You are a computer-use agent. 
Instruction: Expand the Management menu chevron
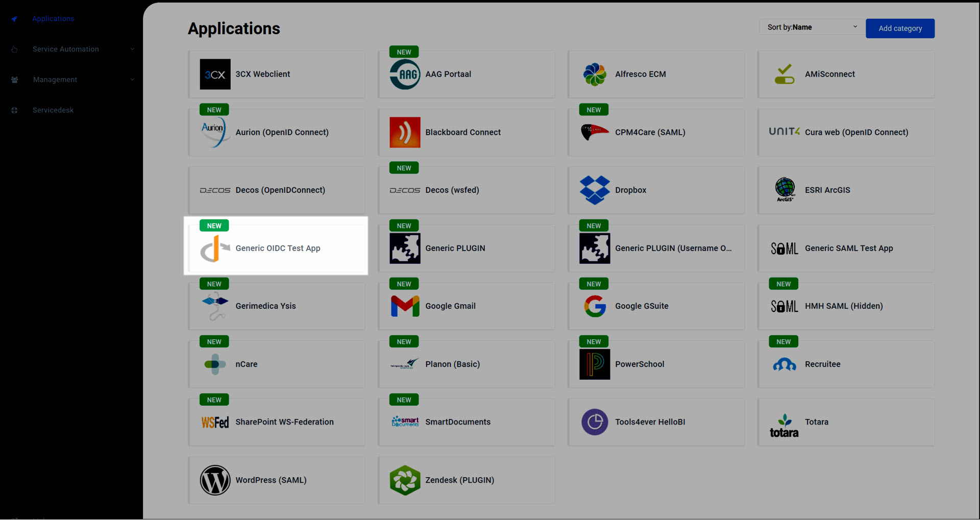pyautogui.click(x=132, y=80)
